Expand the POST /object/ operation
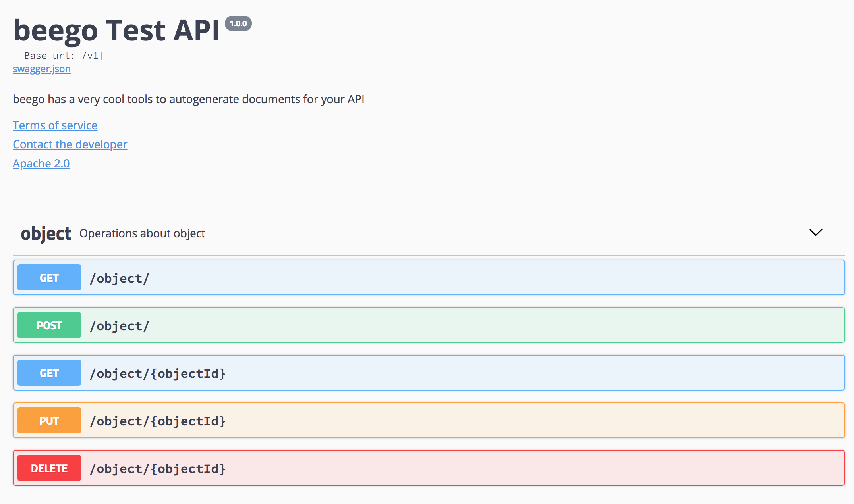 coord(429,325)
